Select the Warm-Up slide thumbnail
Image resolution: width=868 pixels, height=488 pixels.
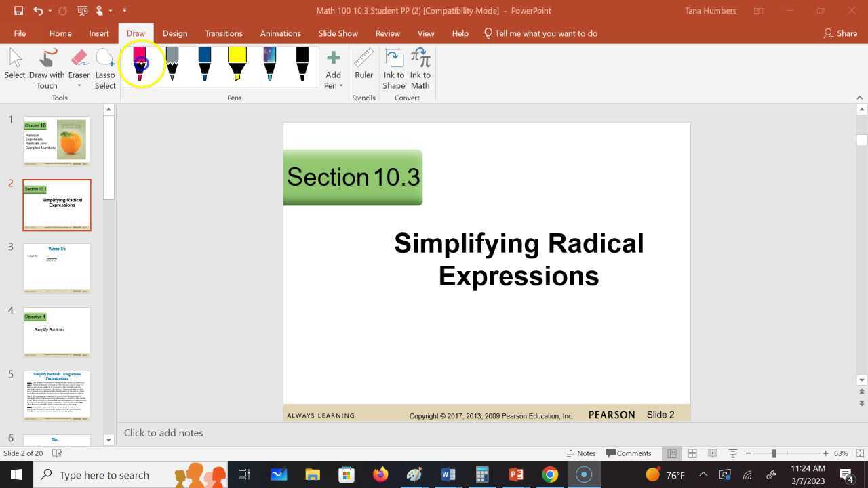point(56,267)
